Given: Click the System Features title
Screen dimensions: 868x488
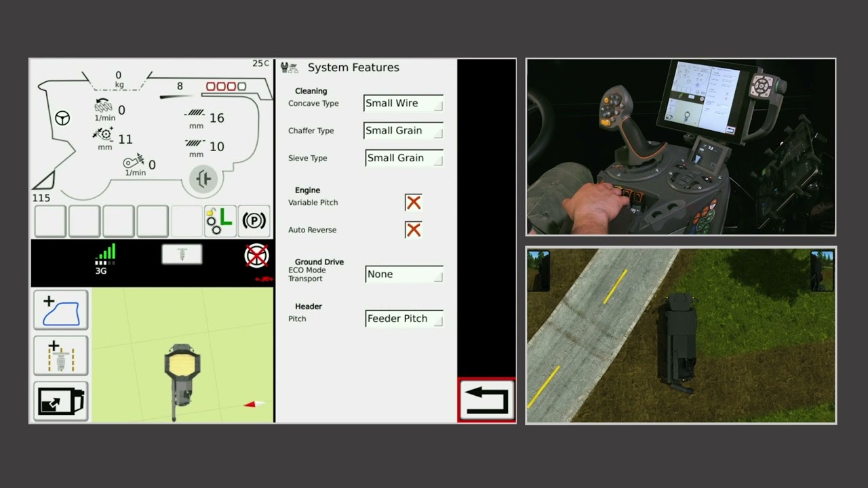Looking at the screenshot, I should pos(353,68).
